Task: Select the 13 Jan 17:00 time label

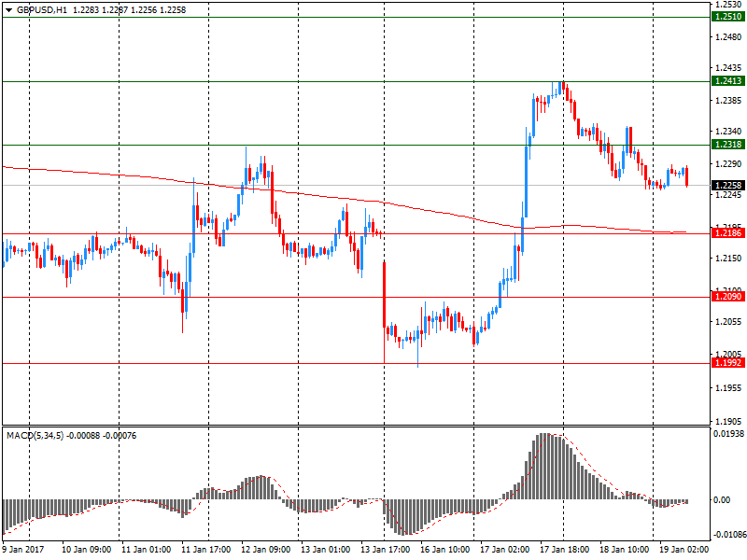Action: [385, 550]
